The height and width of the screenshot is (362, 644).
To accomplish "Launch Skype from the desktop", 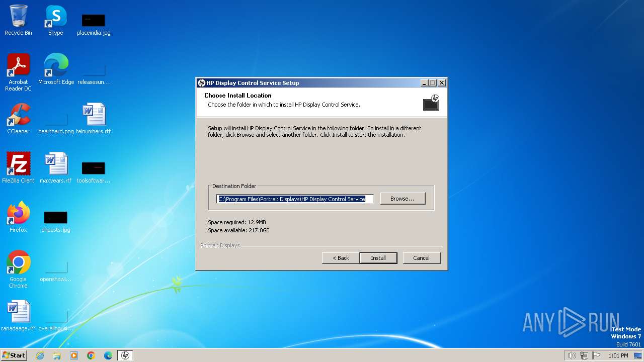I will pos(55,20).
